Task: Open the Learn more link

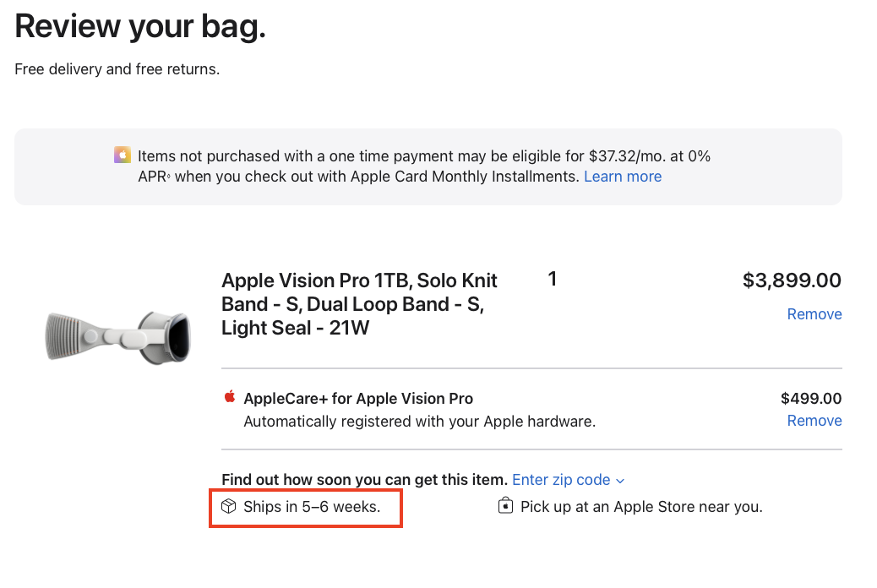Action: [x=623, y=177]
